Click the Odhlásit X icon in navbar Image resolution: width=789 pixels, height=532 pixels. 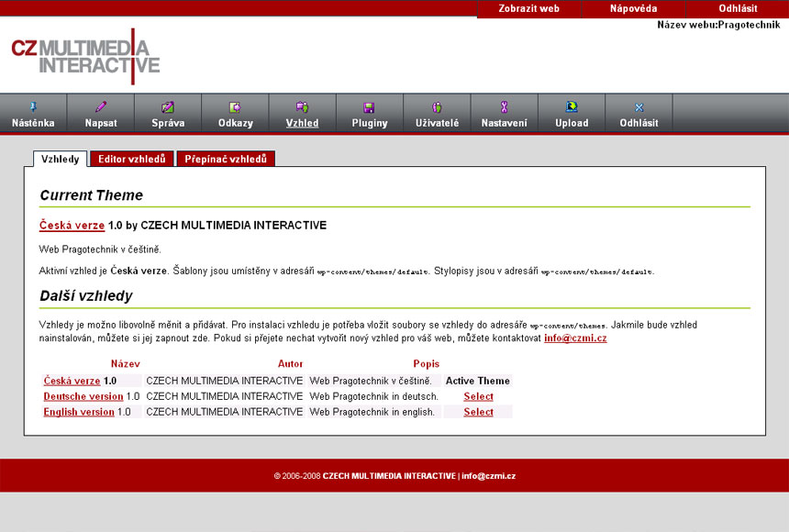pyautogui.click(x=639, y=107)
